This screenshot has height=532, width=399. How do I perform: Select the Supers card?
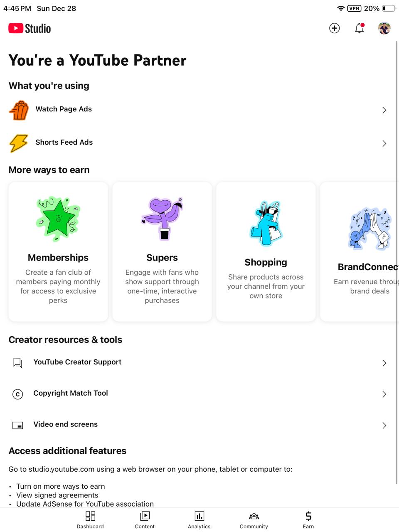(x=162, y=251)
